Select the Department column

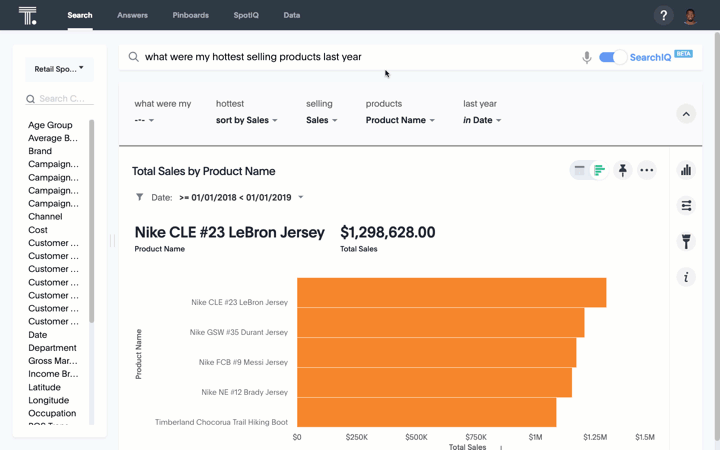[52, 348]
